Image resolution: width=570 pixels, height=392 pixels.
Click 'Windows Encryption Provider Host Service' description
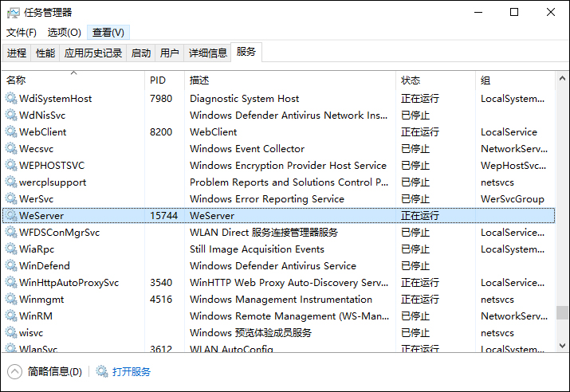click(288, 166)
